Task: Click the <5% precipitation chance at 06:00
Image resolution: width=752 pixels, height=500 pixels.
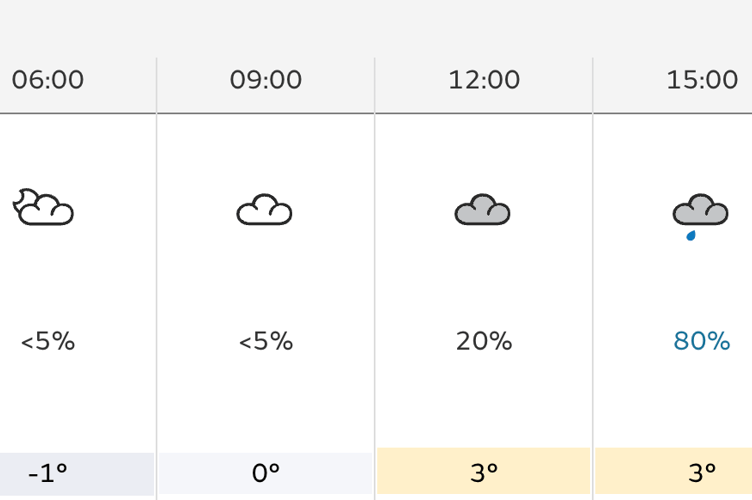Action: pyautogui.click(x=47, y=341)
